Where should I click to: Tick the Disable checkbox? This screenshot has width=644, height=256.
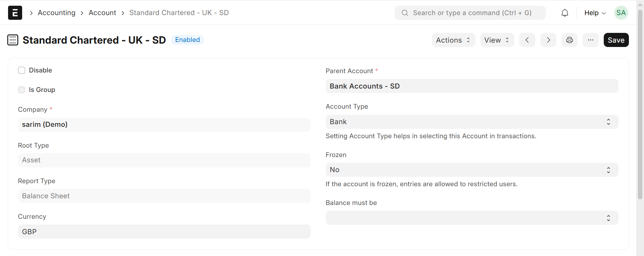[22, 70]
